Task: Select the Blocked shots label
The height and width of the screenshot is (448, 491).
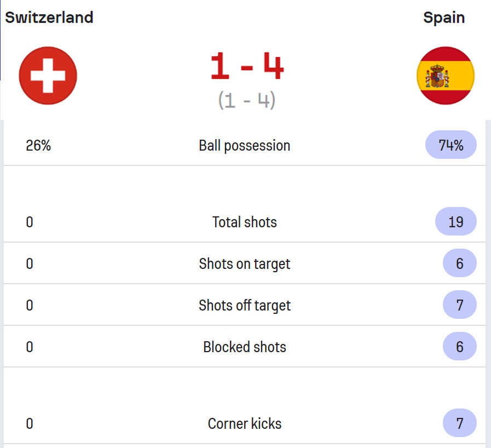Action: [245, 347]
